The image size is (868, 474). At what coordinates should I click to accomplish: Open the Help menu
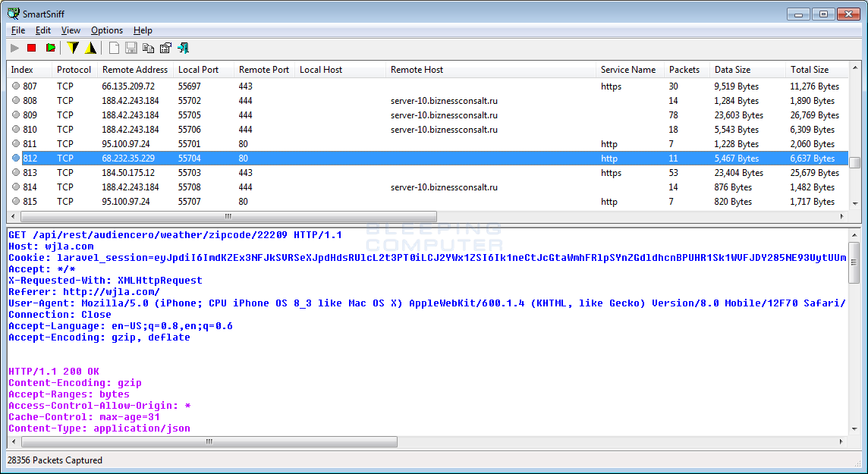coord(142,30)
